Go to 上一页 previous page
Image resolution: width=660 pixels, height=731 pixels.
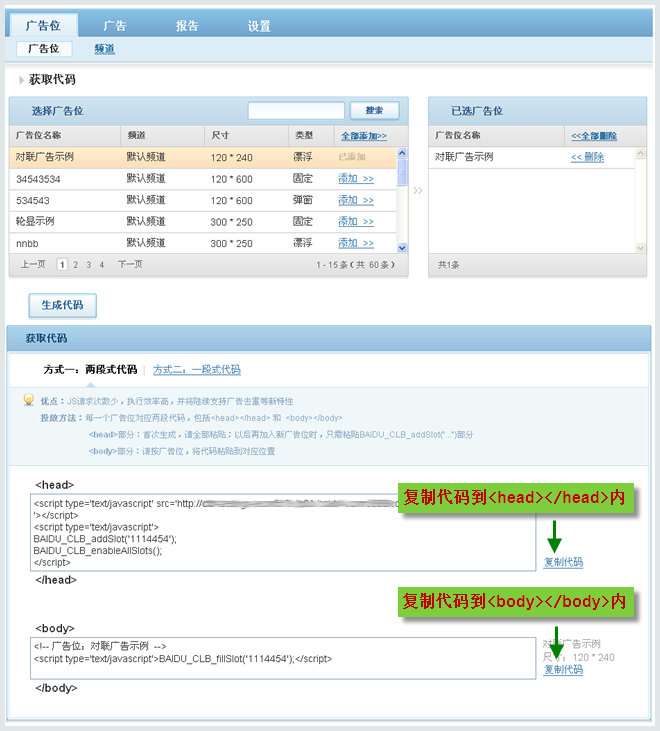tap(33, 264)
